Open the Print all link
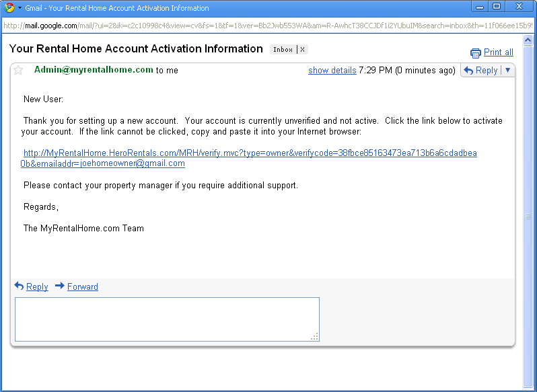 [498, 52]
